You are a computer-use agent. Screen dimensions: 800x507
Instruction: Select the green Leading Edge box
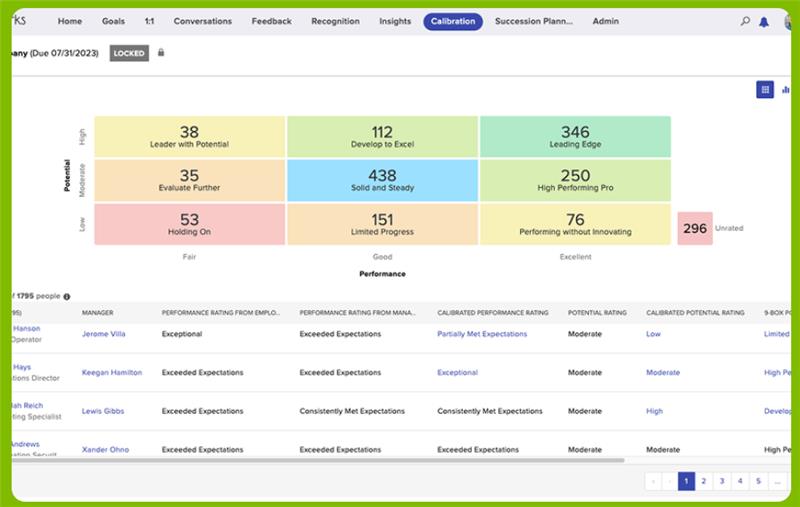(x=575, y=137)
